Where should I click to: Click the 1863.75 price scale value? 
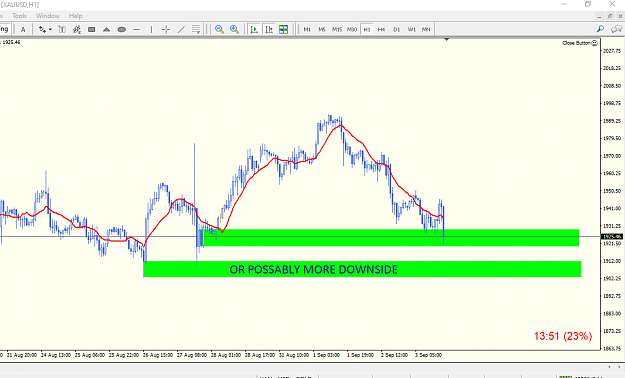tap(612, 348)
